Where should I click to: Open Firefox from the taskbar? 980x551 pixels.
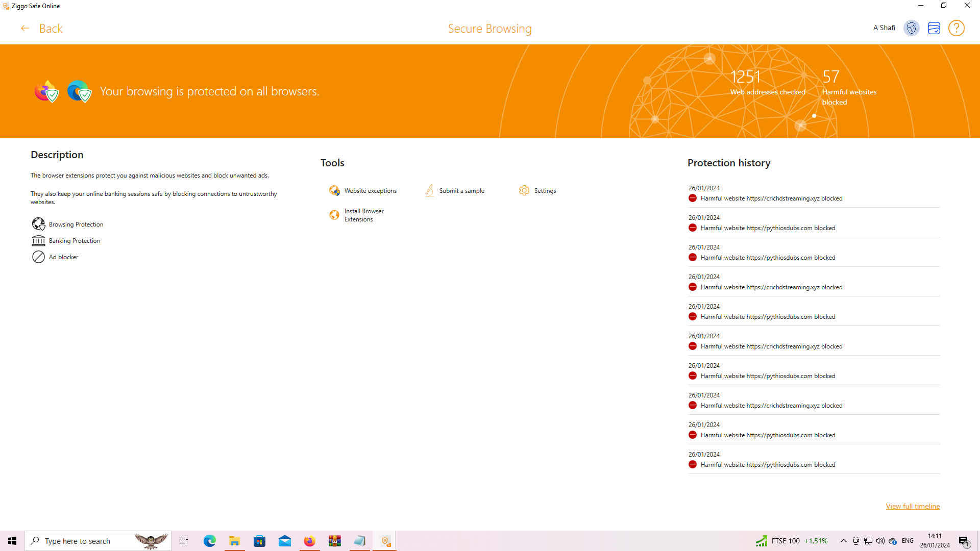click(x=309, y=541)
